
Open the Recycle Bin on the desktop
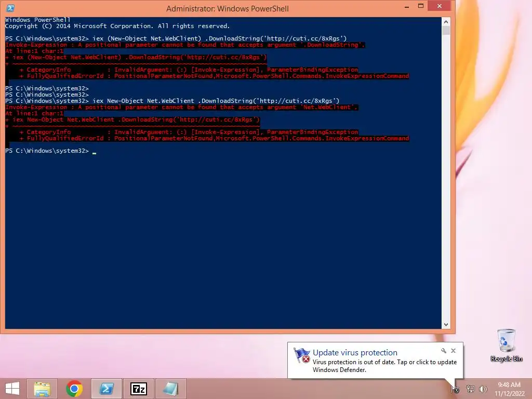tap(506, 345)
